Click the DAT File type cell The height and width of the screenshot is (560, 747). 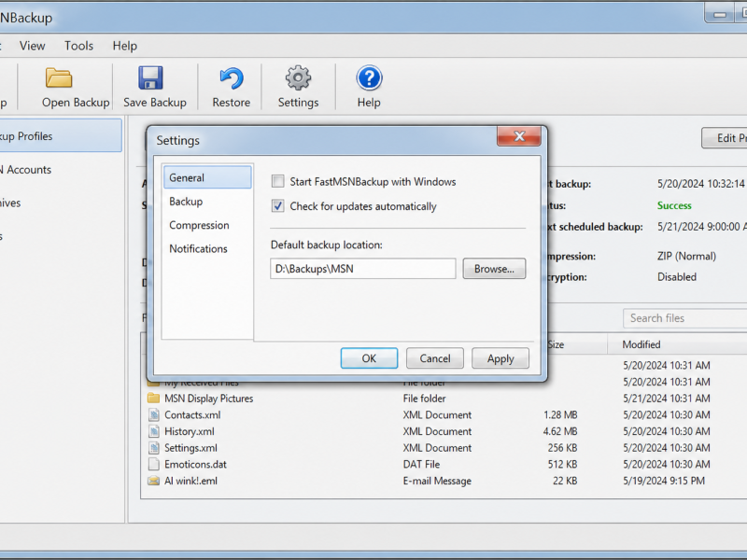[421, 464]
